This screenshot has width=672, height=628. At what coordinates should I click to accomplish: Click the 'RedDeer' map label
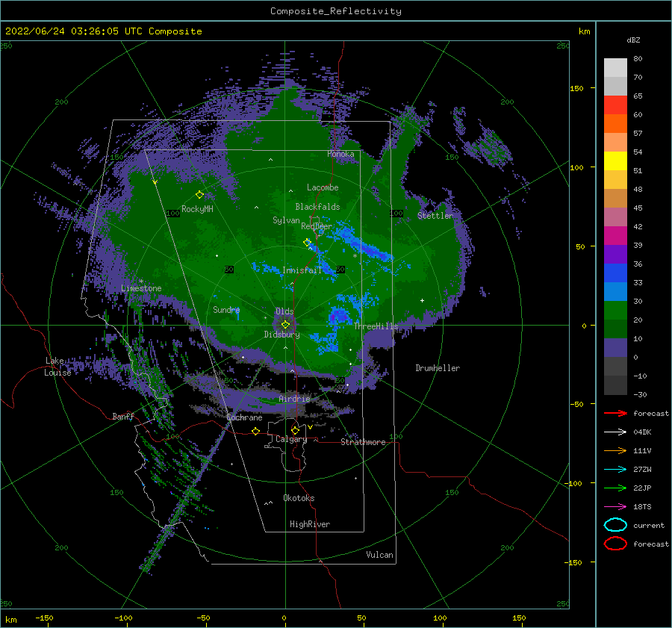[317, 226]
